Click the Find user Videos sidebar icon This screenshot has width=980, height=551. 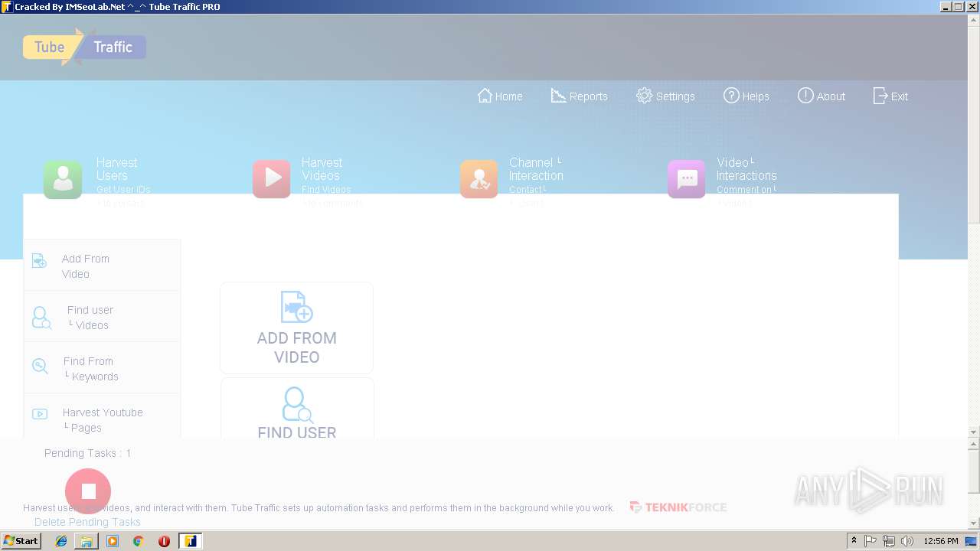(41, 318)
